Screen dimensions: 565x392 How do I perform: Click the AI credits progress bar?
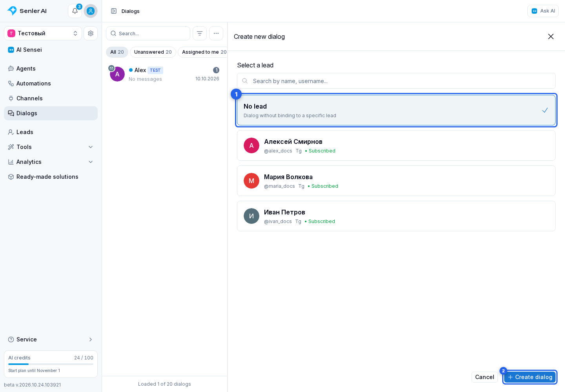click(x=51, y=364)
